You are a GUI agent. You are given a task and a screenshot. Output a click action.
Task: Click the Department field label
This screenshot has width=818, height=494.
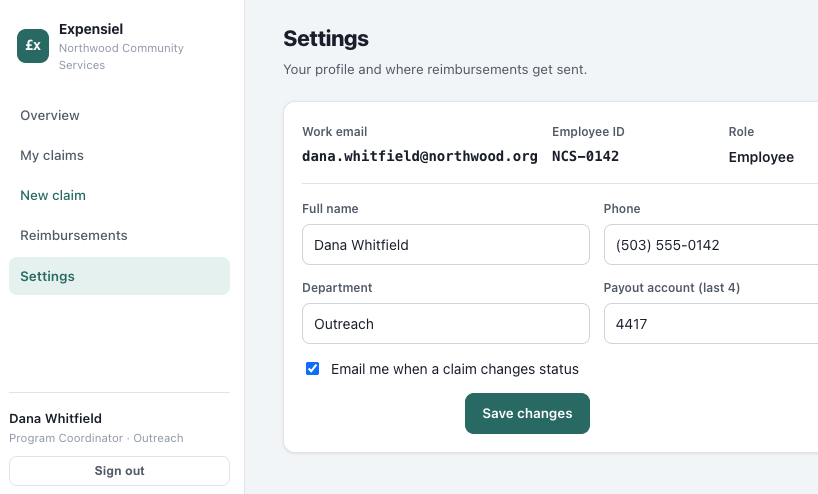337,288
